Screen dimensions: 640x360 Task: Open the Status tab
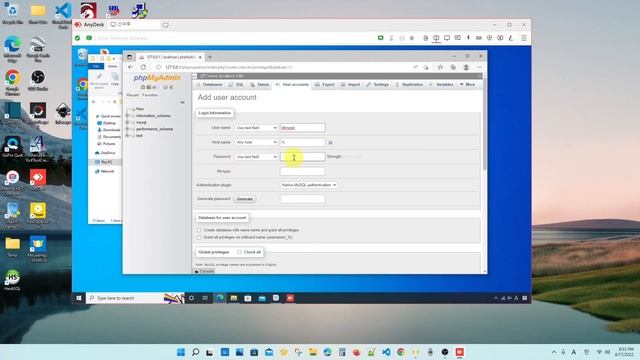click(260, 84)
